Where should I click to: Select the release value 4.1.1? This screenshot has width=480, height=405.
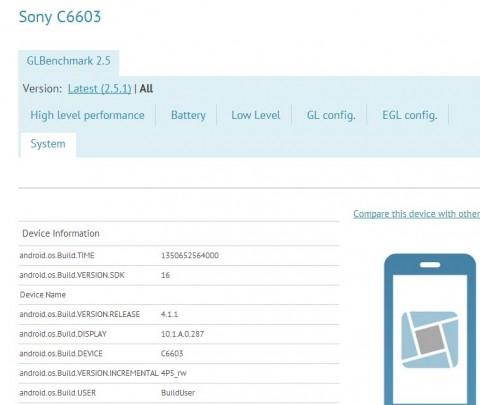click(x=169, y=314)
